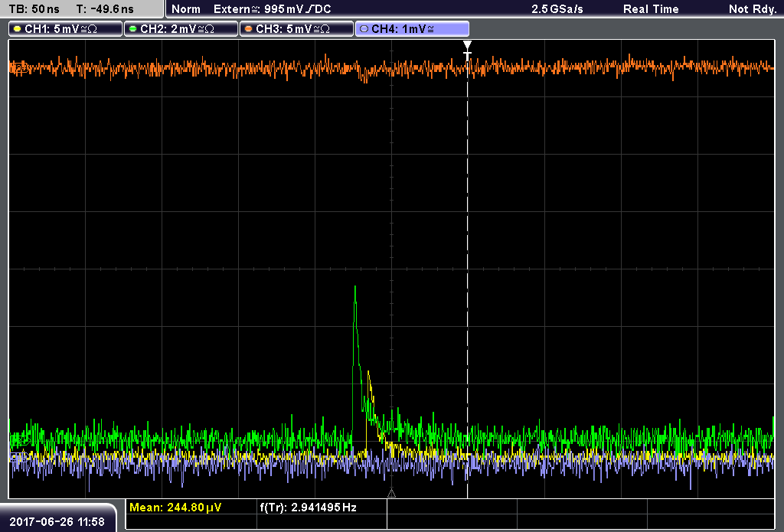The width and height of the screenshot is (784, 532).
Task: Click the CH3 ground marker at left edge
Action: [x=18, y=67]
